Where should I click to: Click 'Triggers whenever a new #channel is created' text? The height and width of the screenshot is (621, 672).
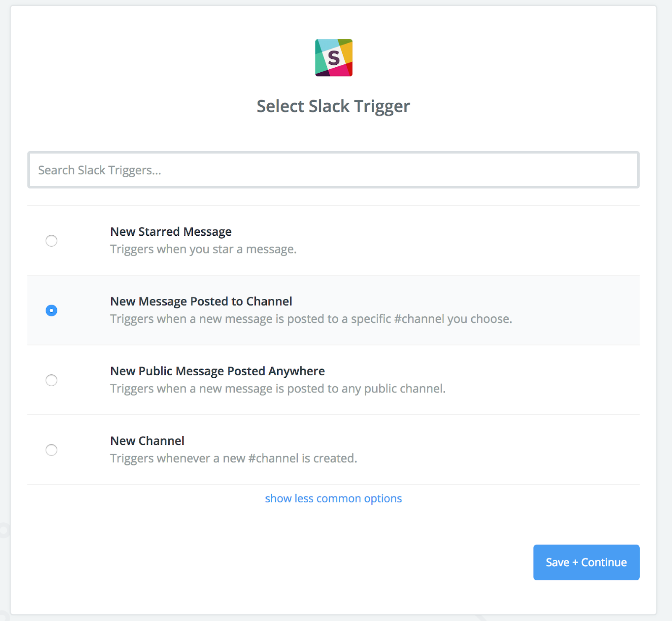[234, 458]
